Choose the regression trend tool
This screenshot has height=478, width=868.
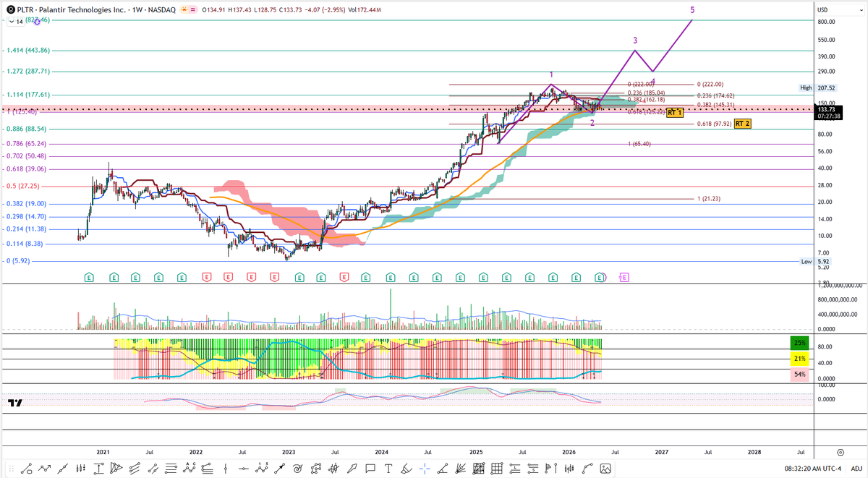coord(63,469)
